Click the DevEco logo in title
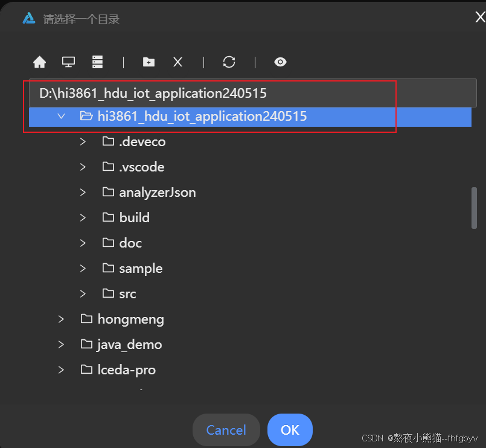Viewport: 486px width, 448px height. coord(29,18)
